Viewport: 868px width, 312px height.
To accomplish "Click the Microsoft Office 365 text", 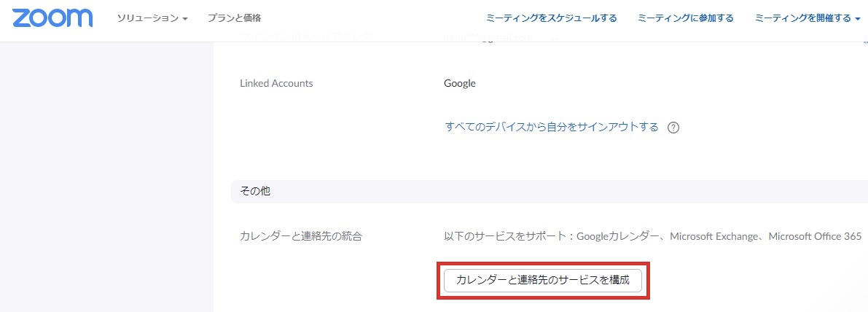I will (815, 236).
